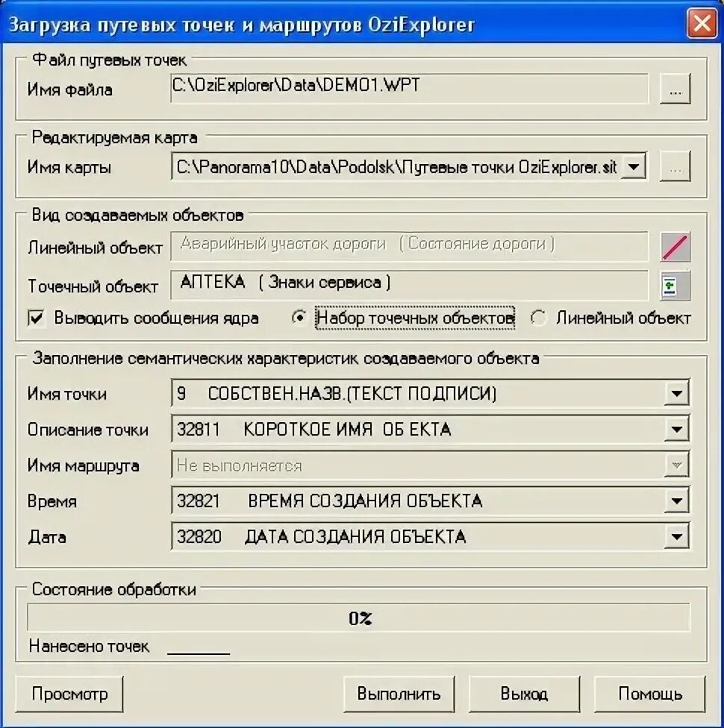This screenshot has width=724, height=728.
Task: Click the Состояние обработки group label
Action: click(114, 589)
